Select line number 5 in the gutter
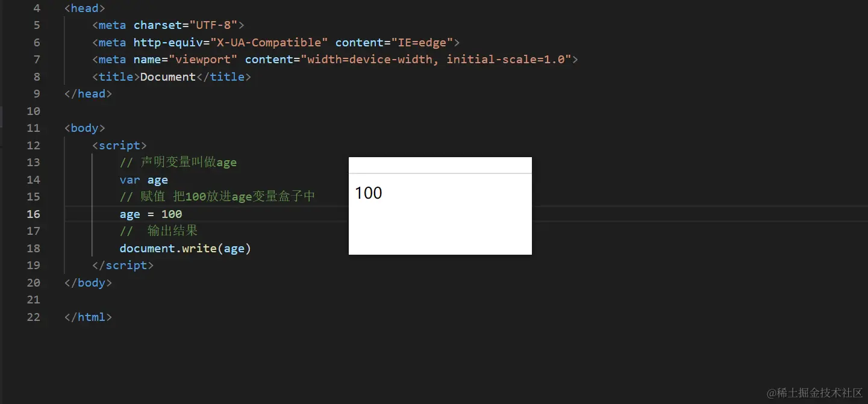Image resolution: width=868 pixels, height=404 pixels. tap(37, 25)
